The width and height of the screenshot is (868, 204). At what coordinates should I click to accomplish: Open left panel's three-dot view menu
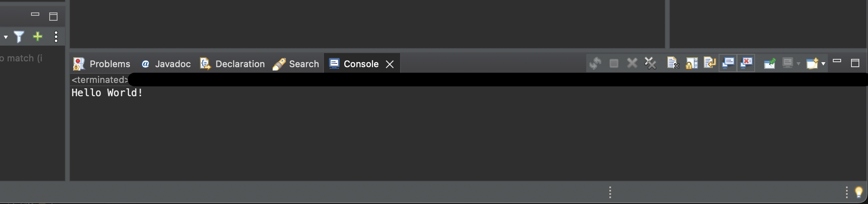tap(56, 37)
